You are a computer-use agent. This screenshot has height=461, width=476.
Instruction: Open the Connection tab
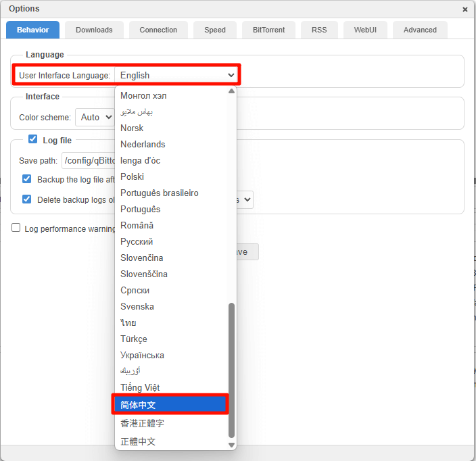tap(158, 30)
